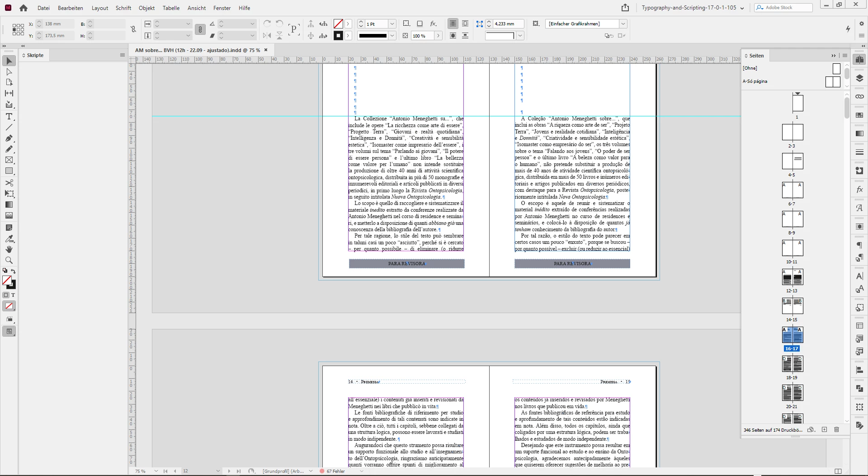Screen dimensions: 868x476
Task: Open the Objekt menu
Action: pos(146,8)
